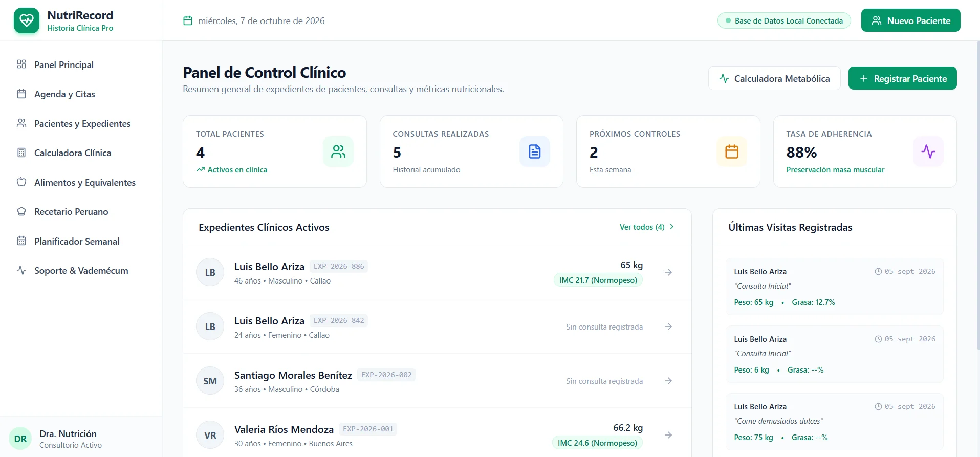
Task: Click the Dra. Nutrición profile name
Action: coord(68,434)
